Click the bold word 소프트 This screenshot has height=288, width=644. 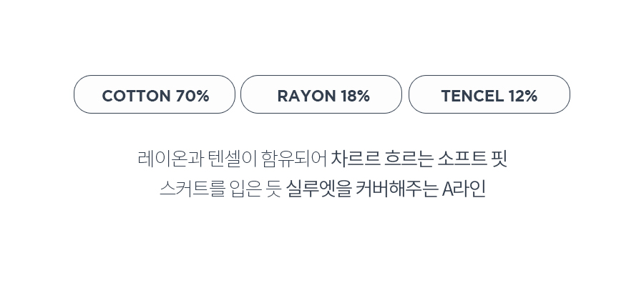tap(462, 159)
